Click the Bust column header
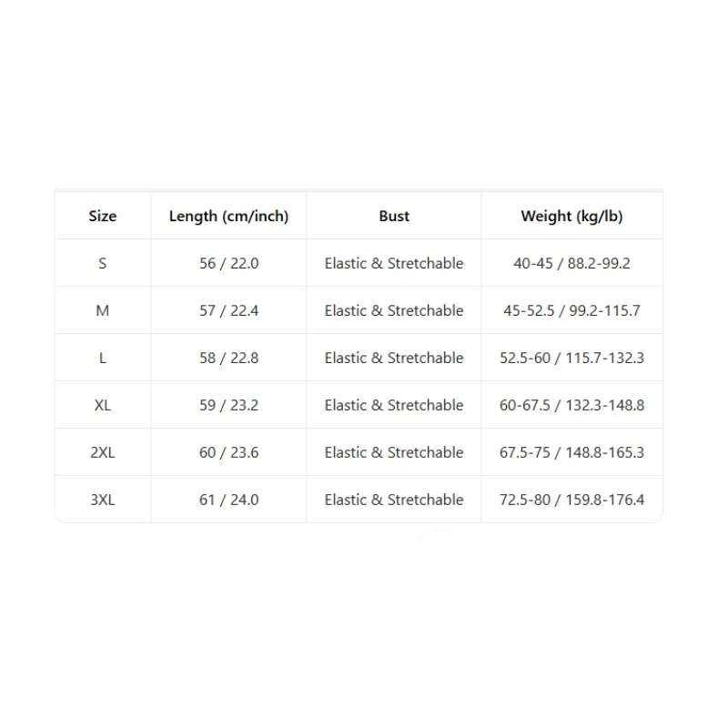 point(394,216)
